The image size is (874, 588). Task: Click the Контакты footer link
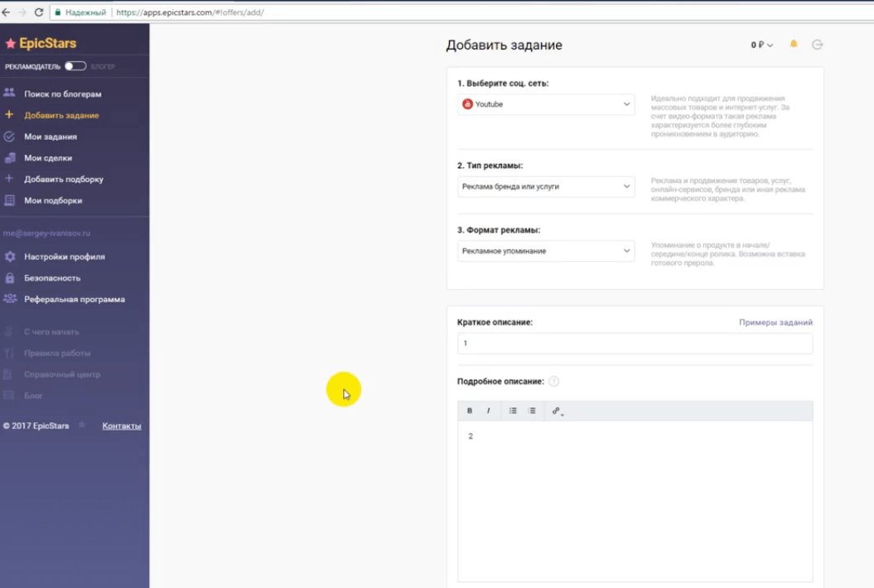[x=121, y=426]
